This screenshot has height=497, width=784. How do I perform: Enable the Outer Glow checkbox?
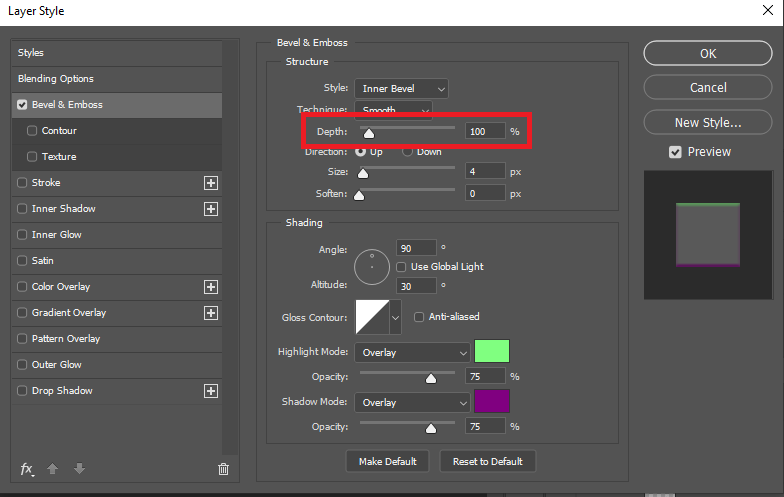click(22, 364)
